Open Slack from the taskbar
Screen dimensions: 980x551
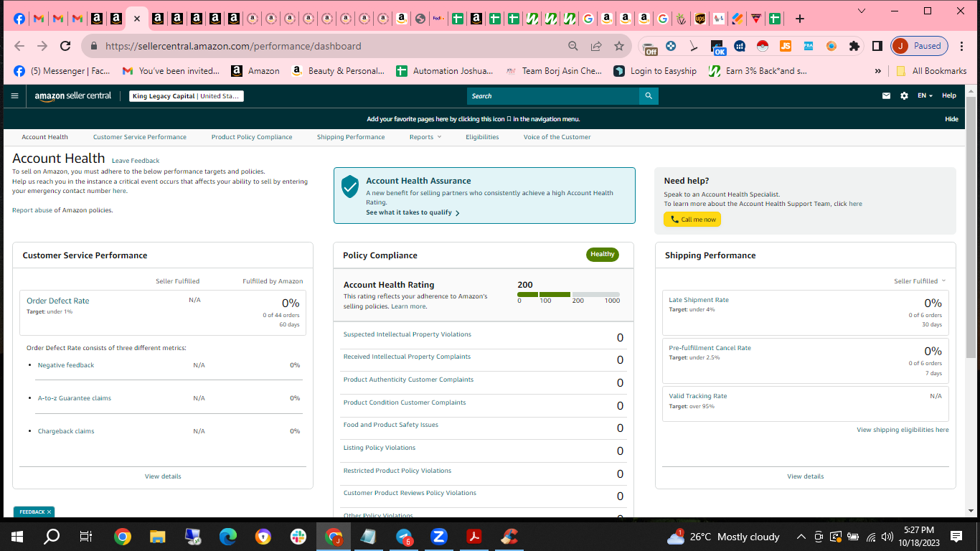[x=298, y=536]
